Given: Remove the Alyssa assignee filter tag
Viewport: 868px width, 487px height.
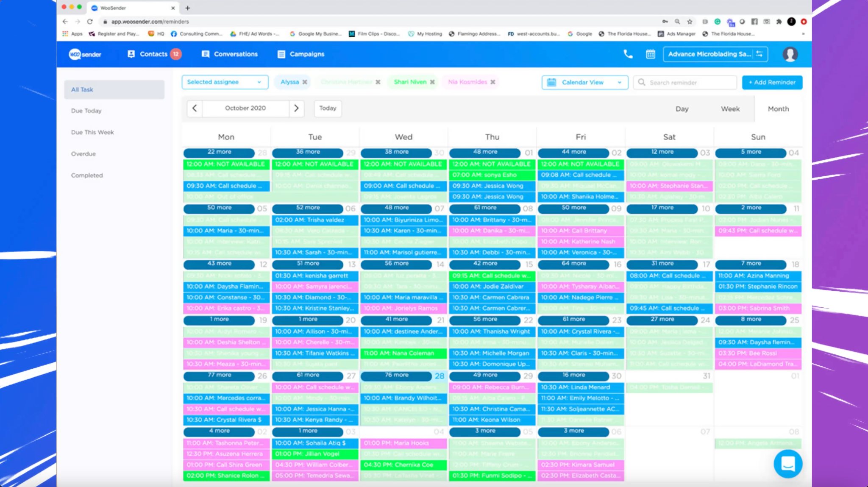Looking at the screenshot, I should coord(305,82).
